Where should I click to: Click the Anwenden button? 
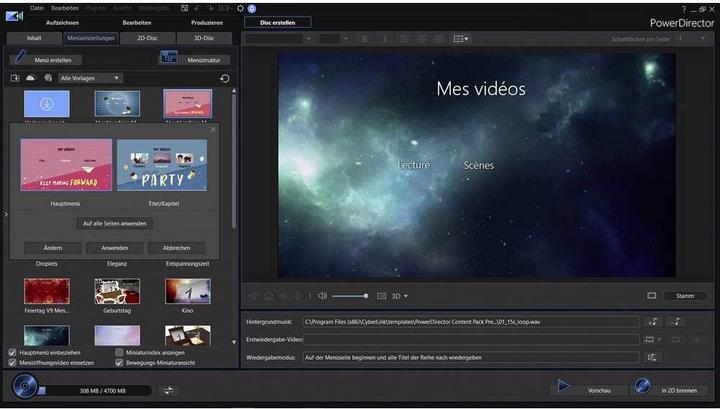click(115, 248)
